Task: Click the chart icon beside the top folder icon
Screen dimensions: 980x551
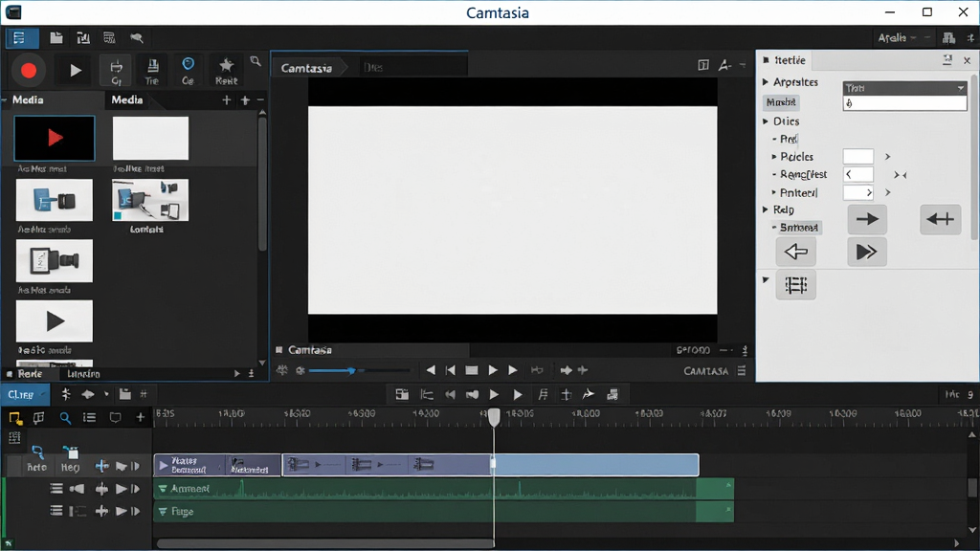Action: click(82, 38)
